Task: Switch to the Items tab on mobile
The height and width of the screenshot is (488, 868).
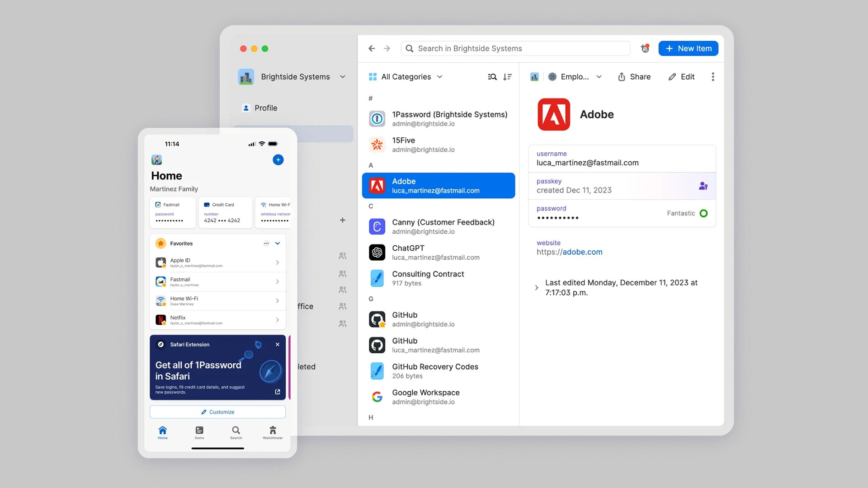Action: click(x=199, y=433)
